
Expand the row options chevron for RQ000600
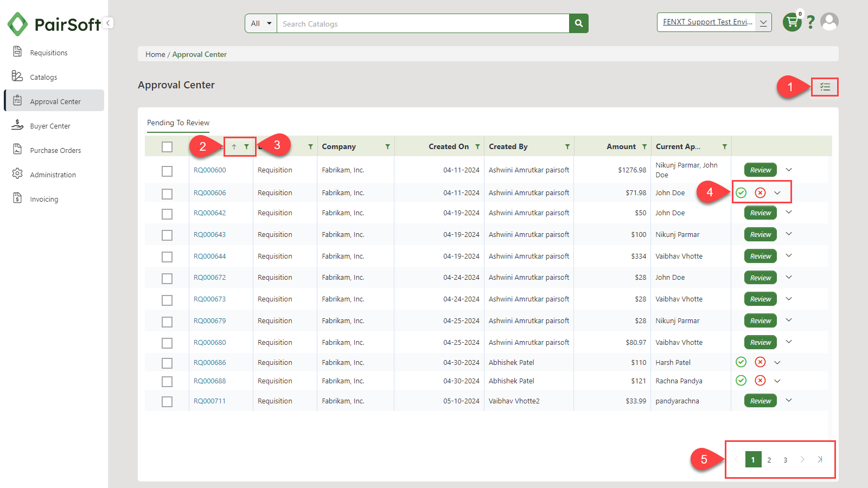coord(789,170)
